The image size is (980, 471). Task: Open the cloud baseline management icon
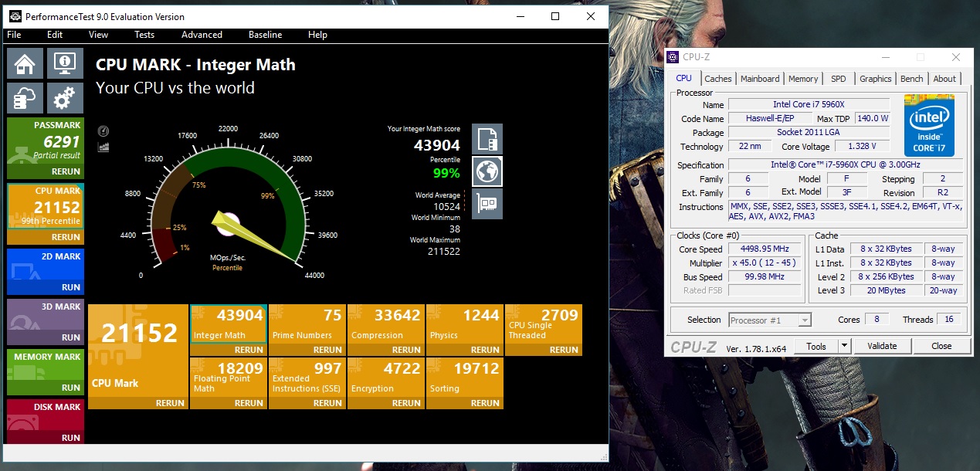coord(25,98)
